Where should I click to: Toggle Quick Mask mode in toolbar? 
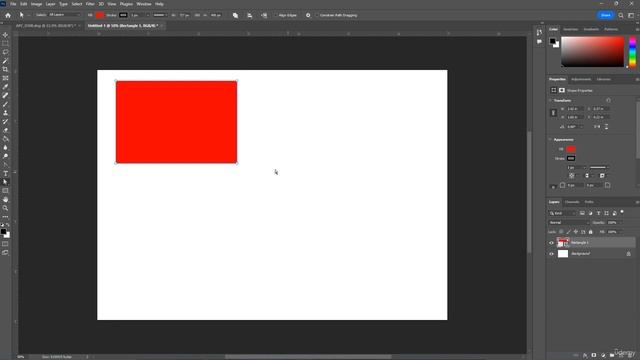click(5, 244)
